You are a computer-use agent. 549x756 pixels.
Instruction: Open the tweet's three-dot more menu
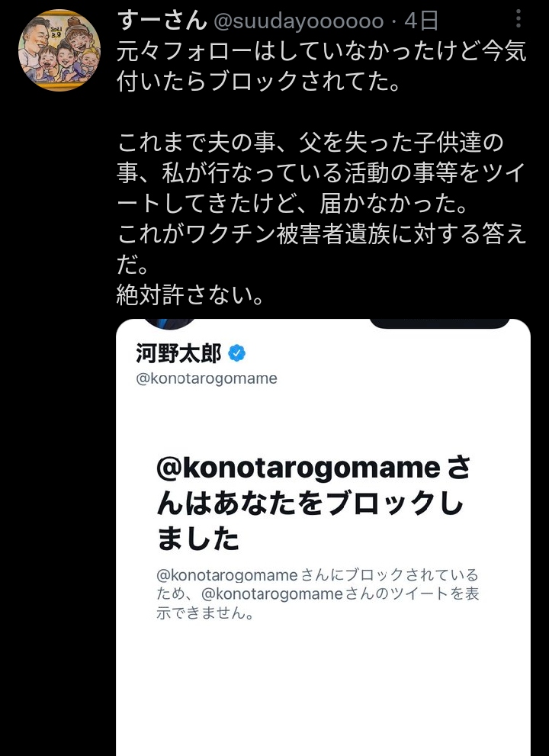518,18
